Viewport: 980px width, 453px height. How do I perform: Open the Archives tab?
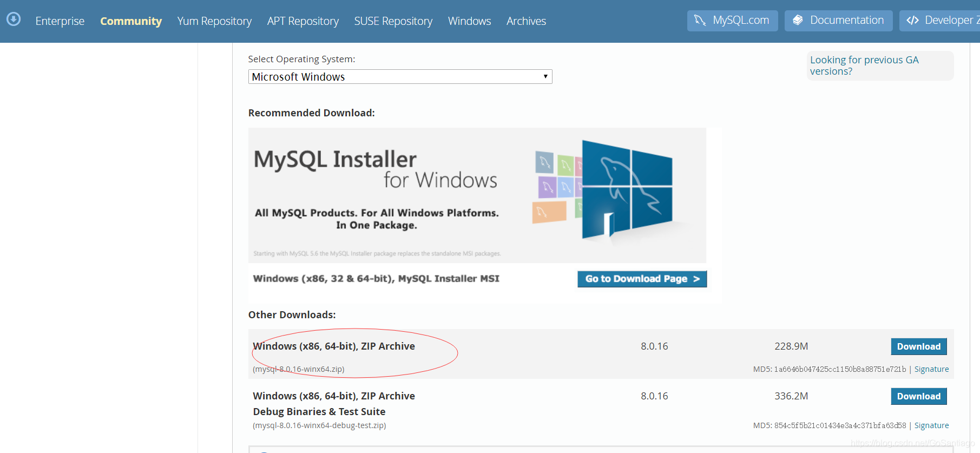(526, 21)
